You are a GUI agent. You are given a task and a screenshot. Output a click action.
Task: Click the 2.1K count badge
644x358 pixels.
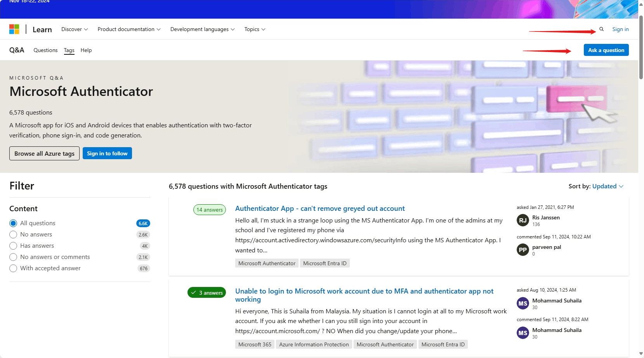point(143,257)
